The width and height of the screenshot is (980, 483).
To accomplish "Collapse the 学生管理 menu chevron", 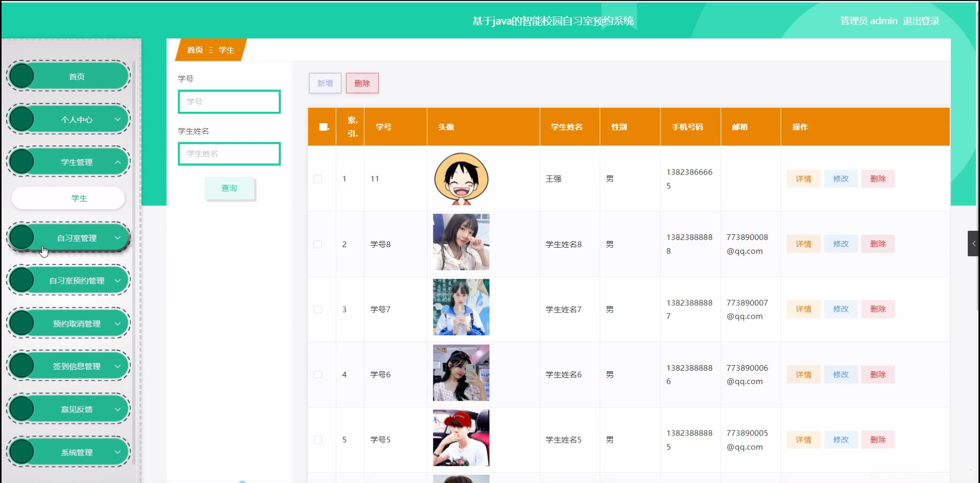I will tap(117, 162).
